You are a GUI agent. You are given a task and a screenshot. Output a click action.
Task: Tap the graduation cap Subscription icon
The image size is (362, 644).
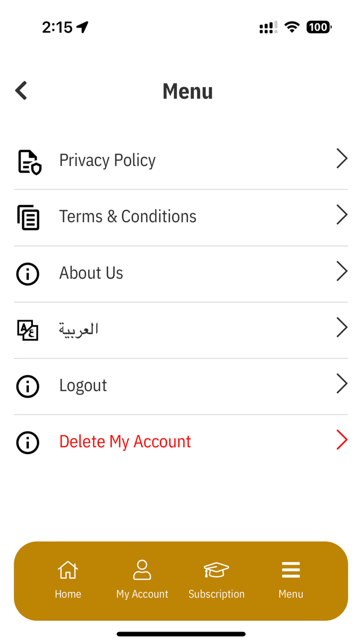coord(216,569)
